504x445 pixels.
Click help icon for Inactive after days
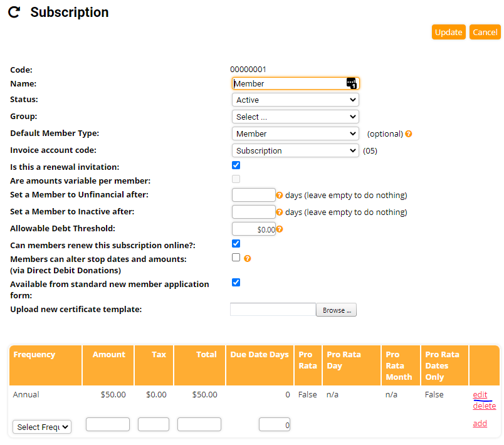[281, 212]
